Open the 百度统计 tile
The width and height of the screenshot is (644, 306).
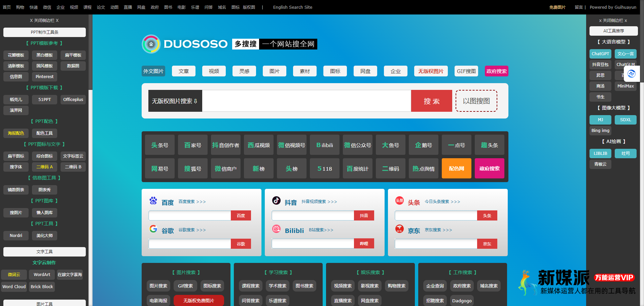[x=358, y=168]
